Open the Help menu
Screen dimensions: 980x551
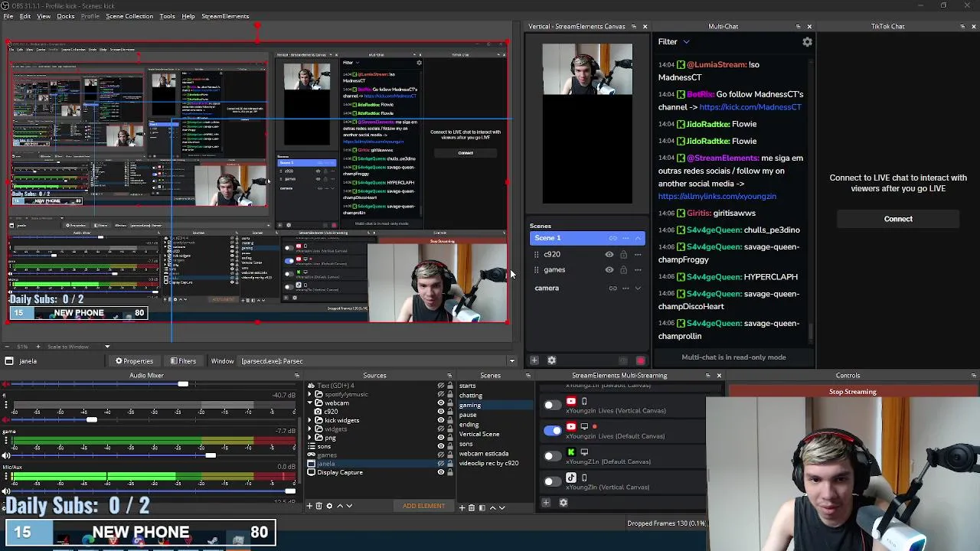pos(188,16)
